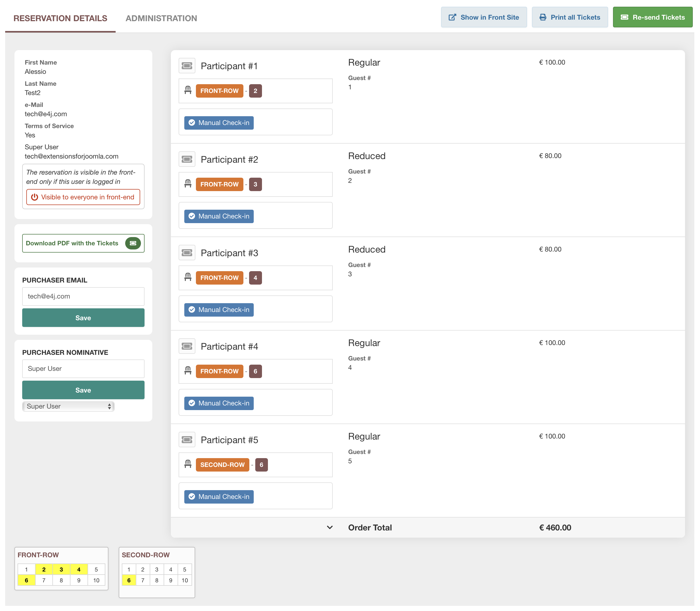The width and height of the screenshot is (700, 611).
Task: Click Show in Front Site button
Action: point(484,17)
